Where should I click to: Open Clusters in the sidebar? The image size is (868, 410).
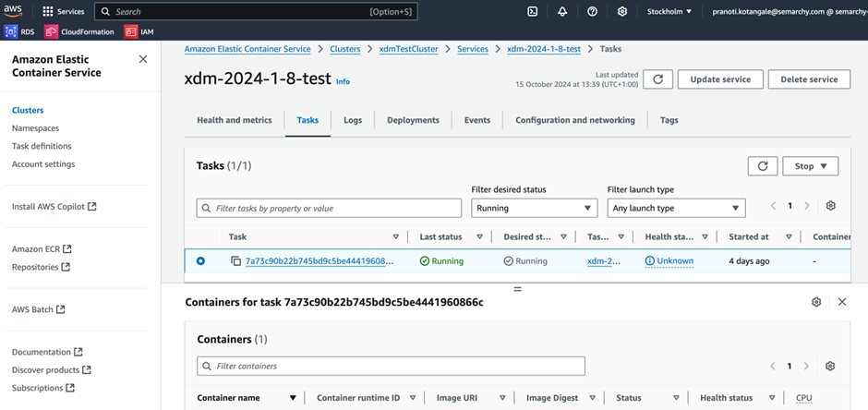(28, 110)
